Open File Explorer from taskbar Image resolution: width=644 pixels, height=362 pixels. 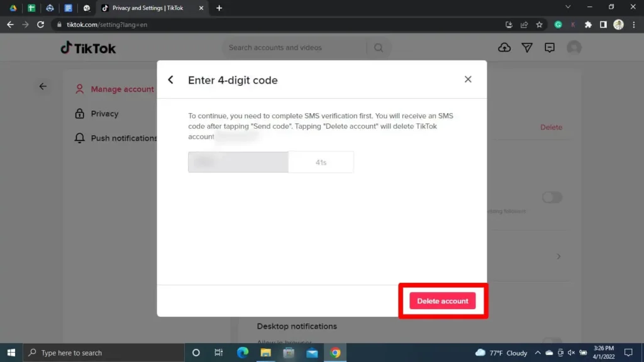click(x=266, y=353)
